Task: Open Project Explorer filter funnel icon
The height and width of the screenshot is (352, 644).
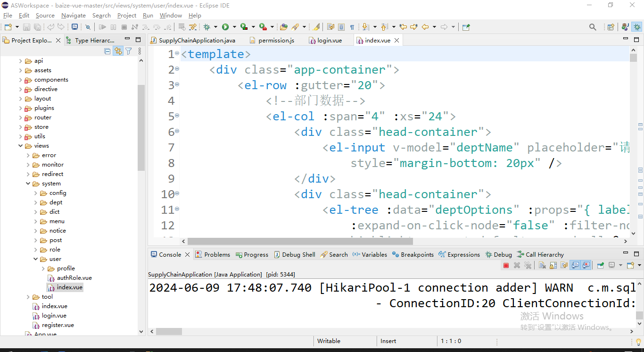Action: 128,51
